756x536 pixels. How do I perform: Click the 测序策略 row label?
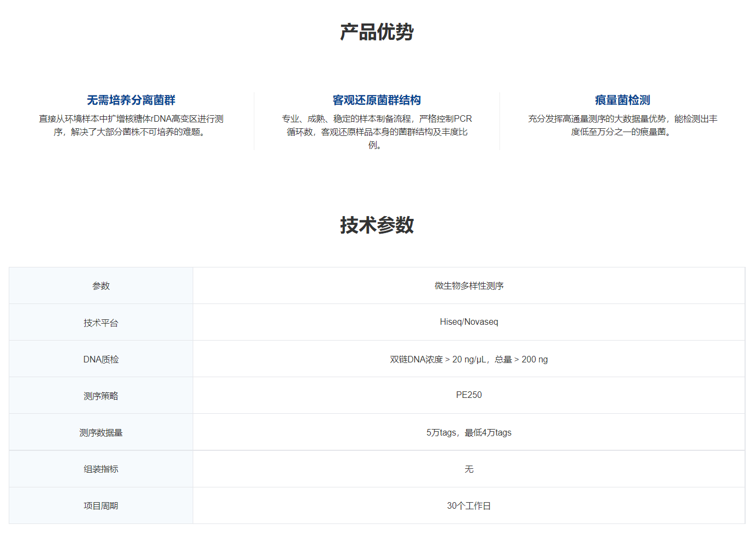pyautogui.click(x=101, y=396)
